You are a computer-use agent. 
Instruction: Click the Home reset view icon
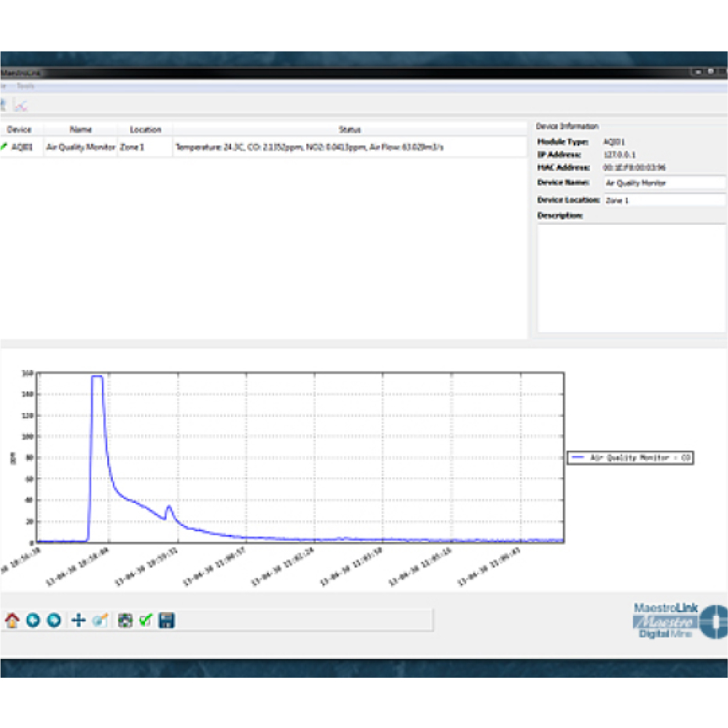pyautogui.click(x=12, y=621)
